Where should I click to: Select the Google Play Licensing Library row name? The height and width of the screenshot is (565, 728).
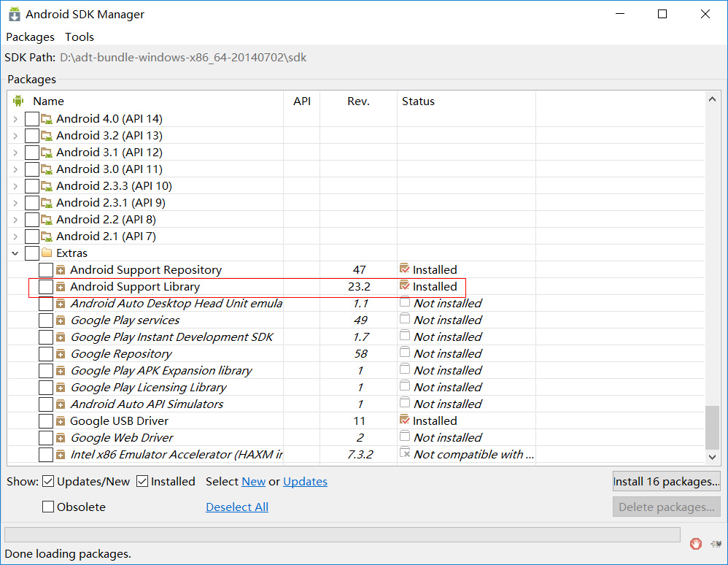click(149, 387)
